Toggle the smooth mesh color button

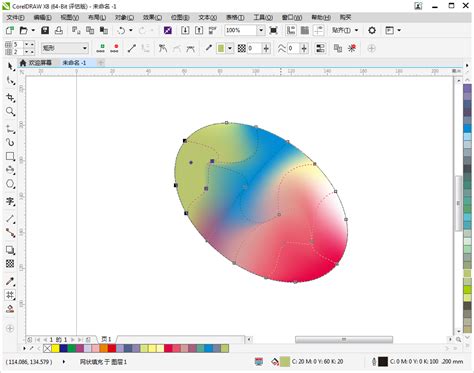coord(320,48)
